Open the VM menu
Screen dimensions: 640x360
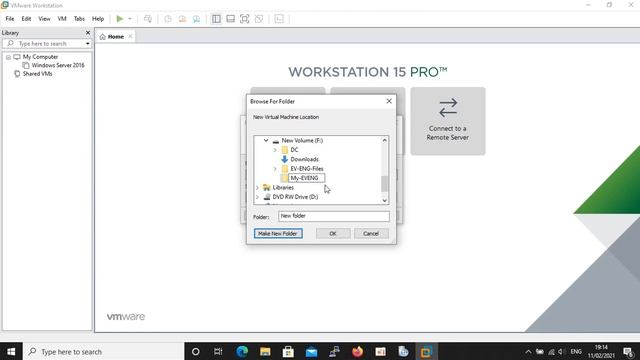[62, 19]
